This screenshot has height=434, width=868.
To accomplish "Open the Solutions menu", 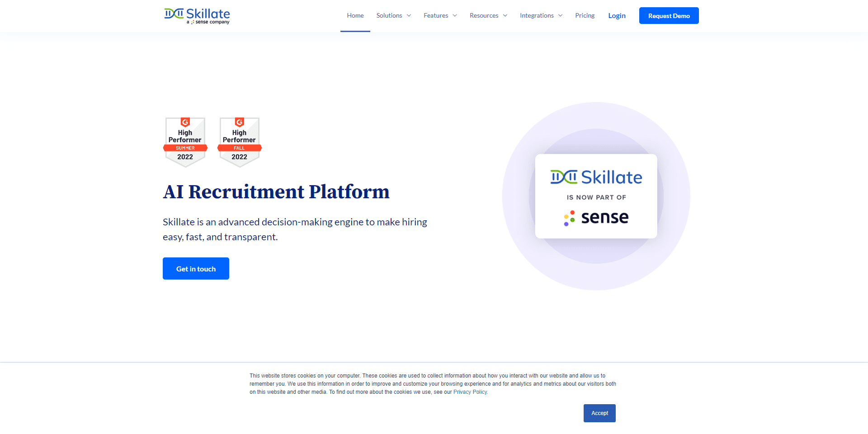I will pos(389,15).
